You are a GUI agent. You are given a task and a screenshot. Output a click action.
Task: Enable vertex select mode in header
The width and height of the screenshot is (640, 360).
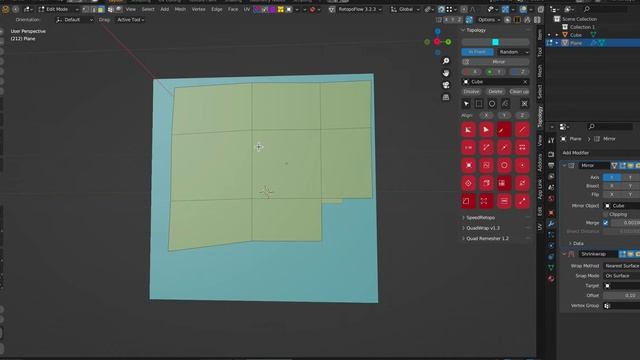point(85,9)
